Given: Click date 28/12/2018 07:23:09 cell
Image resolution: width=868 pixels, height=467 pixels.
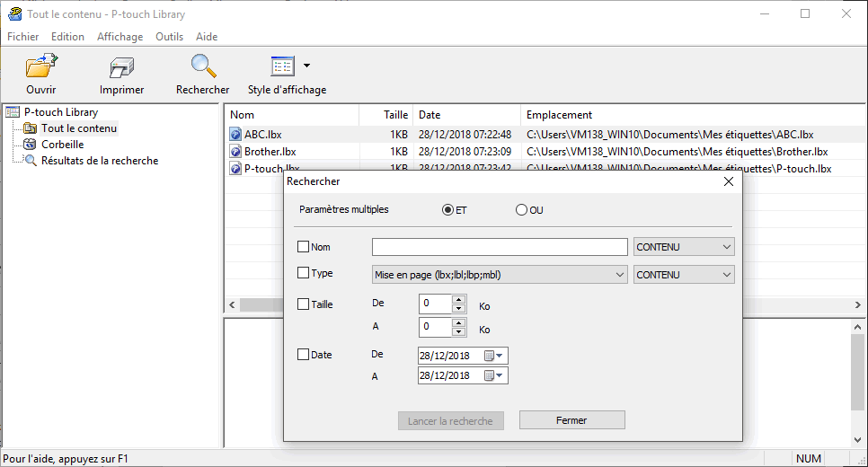Looking at the screenshot, I should tap(465, 152).
